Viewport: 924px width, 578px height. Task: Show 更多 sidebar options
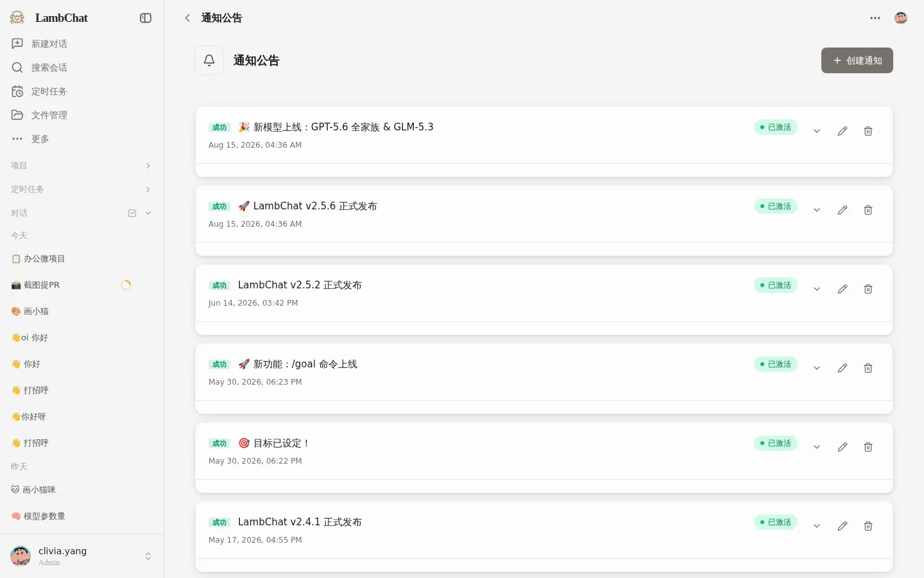[82, 139]
